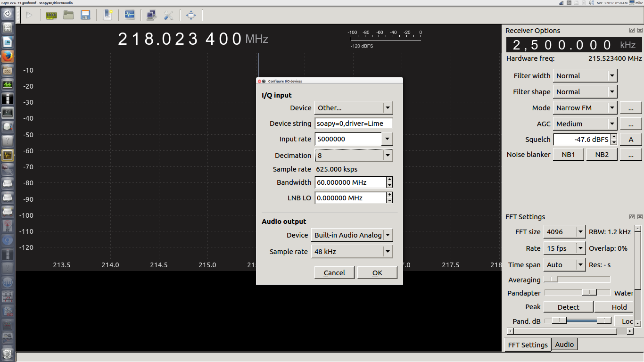Open the I/Q input Device dropdown
The height and width of the screenshot is (362, 644).
354,107
